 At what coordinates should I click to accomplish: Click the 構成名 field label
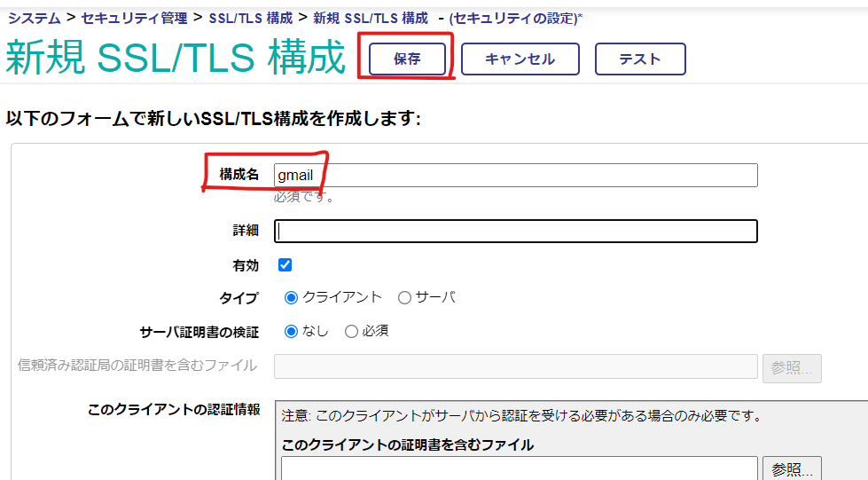(239, 175)
